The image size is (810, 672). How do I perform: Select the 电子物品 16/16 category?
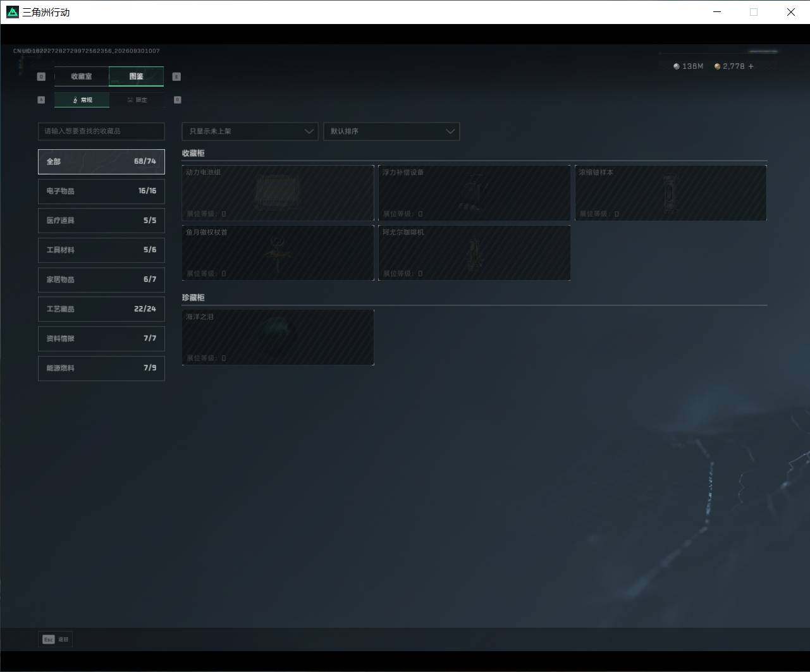tap(101, 191)
